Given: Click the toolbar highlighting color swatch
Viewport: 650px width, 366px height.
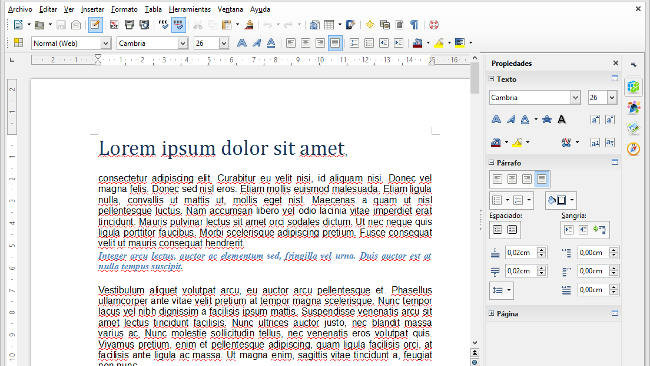Looking at the screenshot, I should (x=439, y=43).
